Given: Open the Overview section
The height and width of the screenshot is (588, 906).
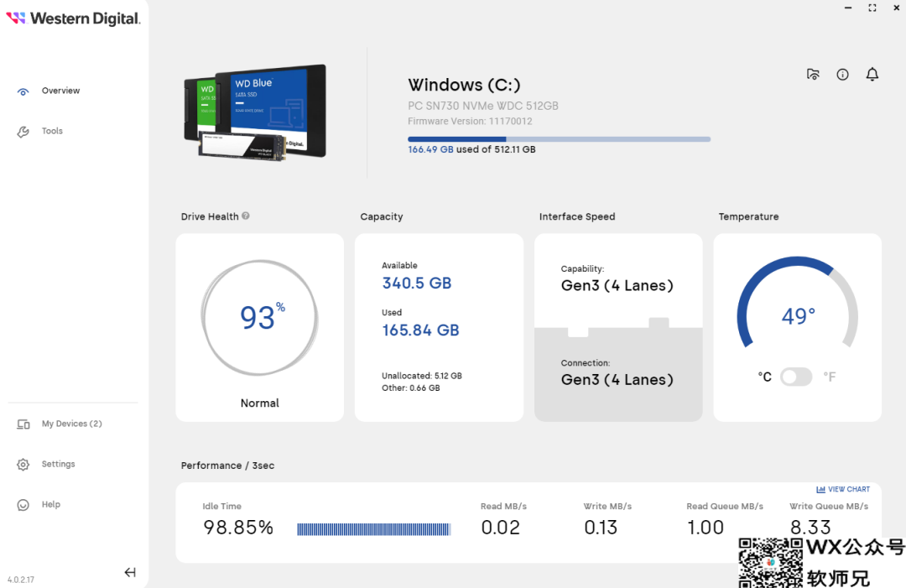Looking at the screenshot, I should pyautogui.click(x=60, y=91).
